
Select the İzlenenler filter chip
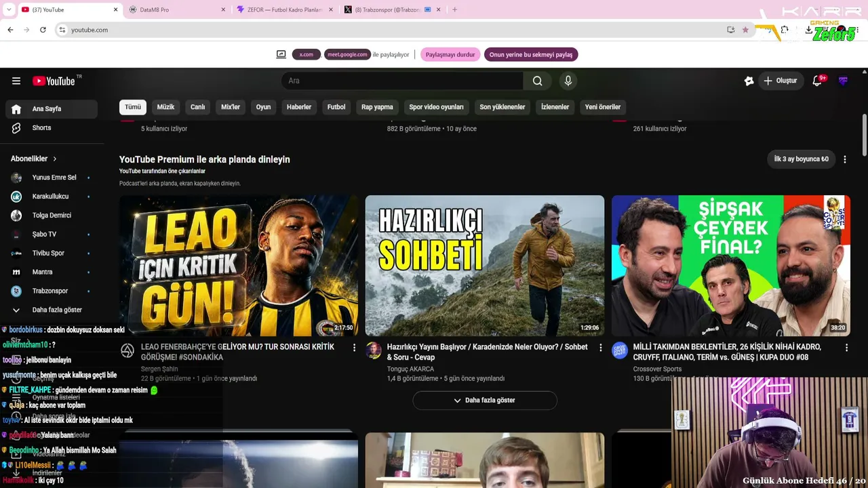coord(555,107)
